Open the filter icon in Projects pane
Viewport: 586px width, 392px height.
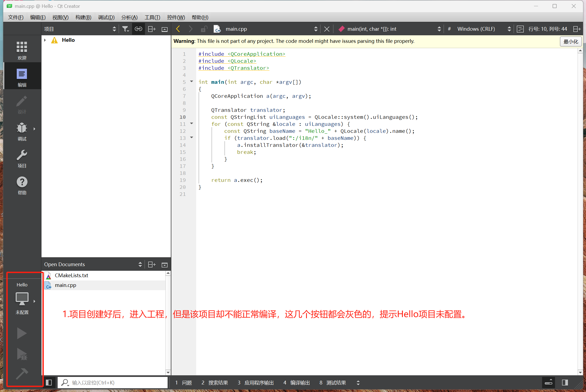coord(125,29)
